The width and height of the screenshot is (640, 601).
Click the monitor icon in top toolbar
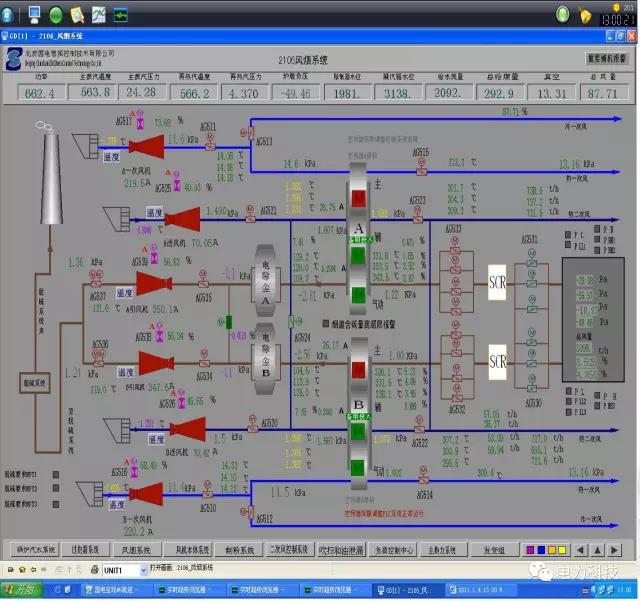(x=33, y=14)
